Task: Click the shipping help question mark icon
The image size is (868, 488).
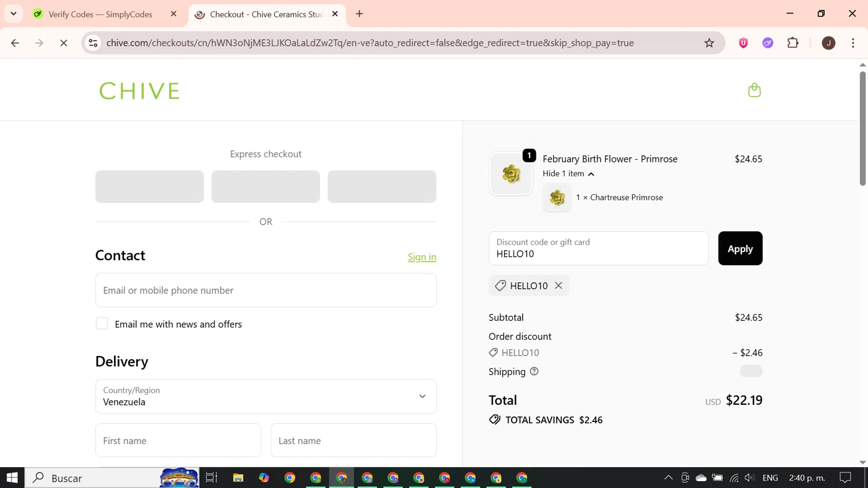Action: coord(534,372)
